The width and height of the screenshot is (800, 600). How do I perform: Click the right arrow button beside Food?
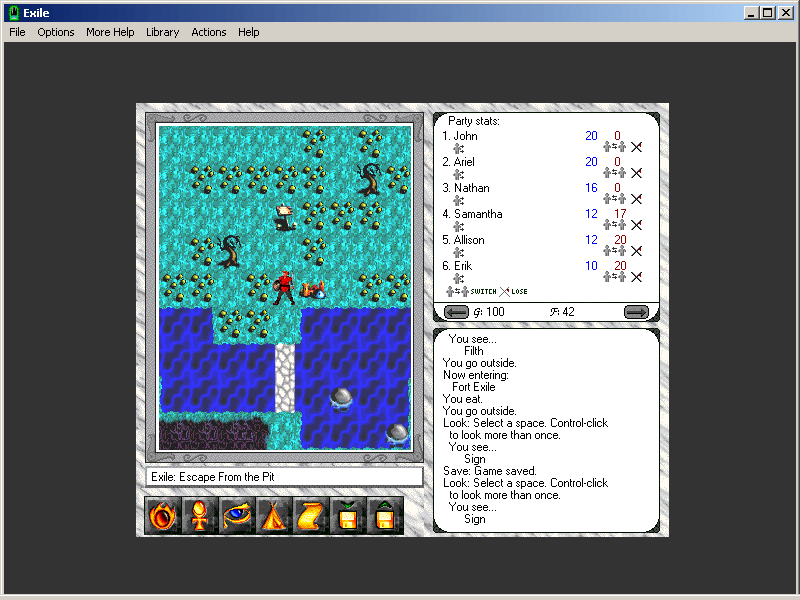pos(636,312)
